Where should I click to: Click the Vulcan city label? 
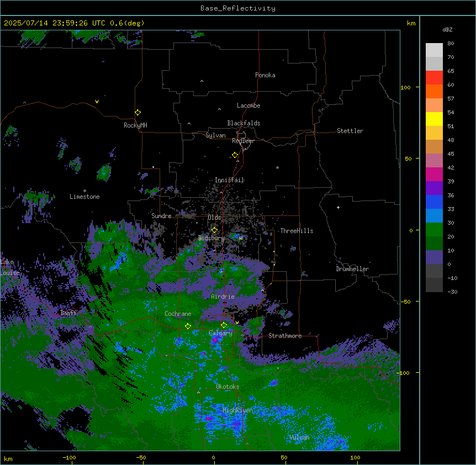pos(299,437)
